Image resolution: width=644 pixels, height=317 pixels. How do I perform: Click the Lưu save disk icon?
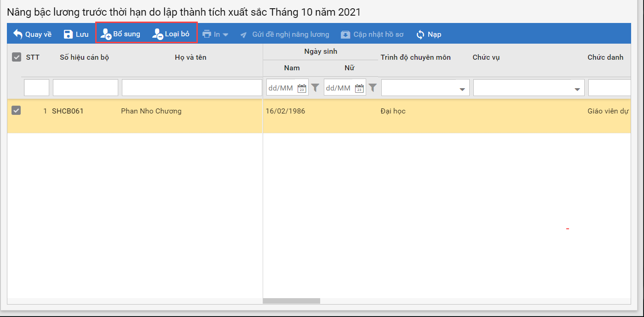tap(68, 34)
